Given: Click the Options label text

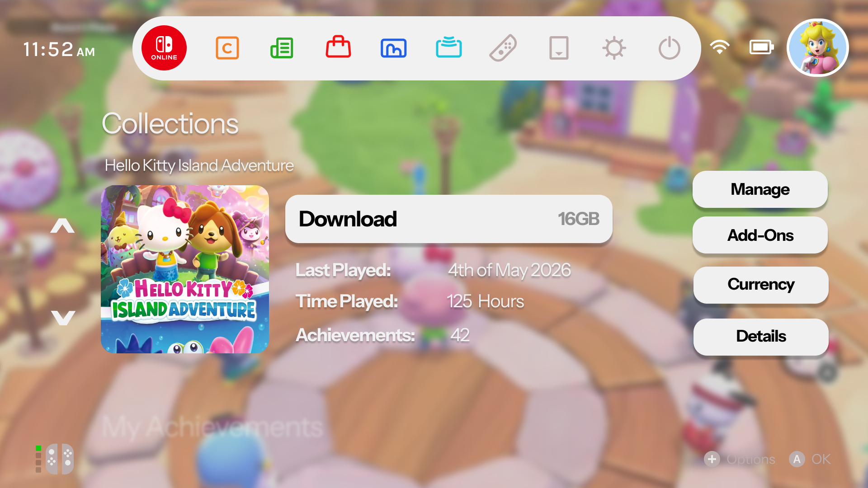Looking at the screenshot, I should [x=751, y=460].
